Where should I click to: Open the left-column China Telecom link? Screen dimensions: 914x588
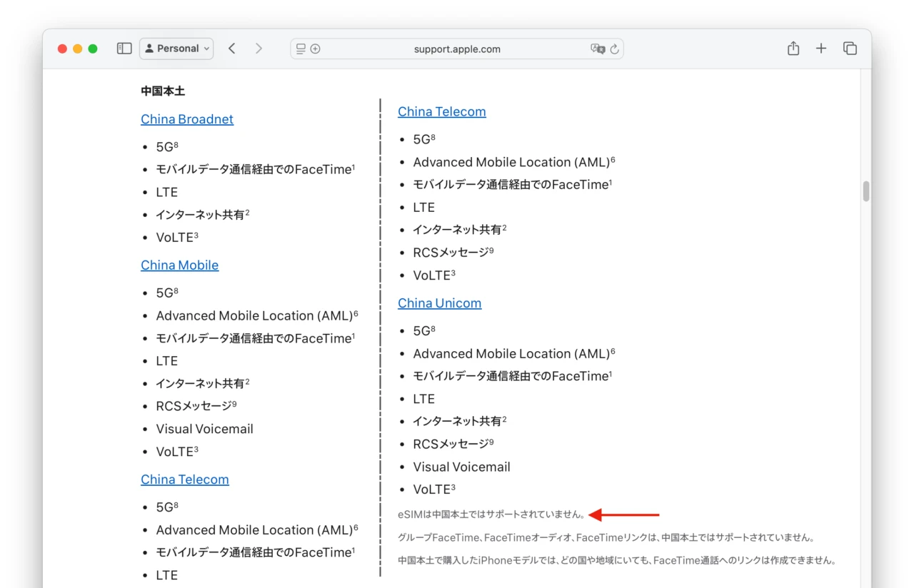point(184,479)
